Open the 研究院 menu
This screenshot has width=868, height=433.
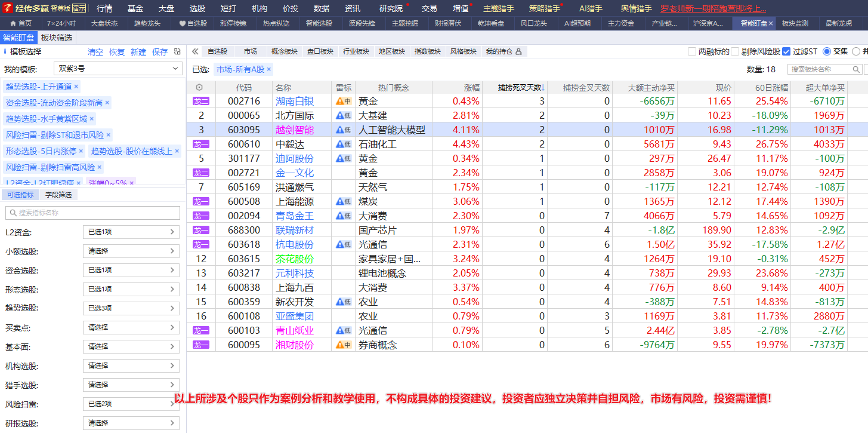point(391,8)
